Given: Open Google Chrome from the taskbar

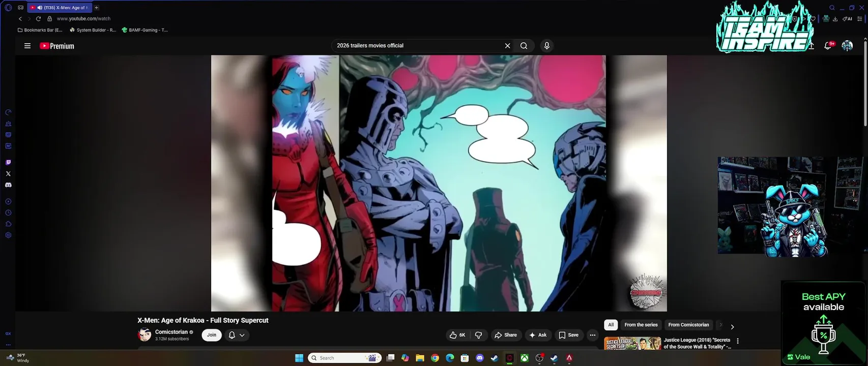Looking at the screenshot, I should tap(435, 358).
